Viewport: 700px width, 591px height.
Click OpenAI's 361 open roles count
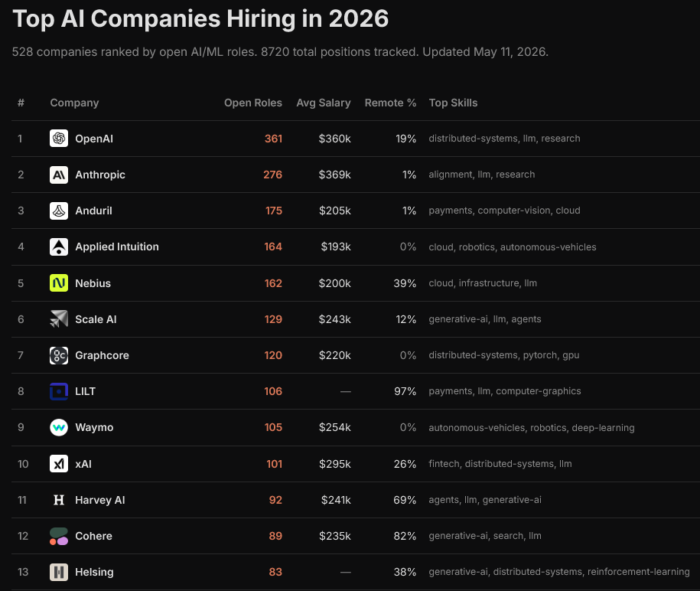pos(273,139)
